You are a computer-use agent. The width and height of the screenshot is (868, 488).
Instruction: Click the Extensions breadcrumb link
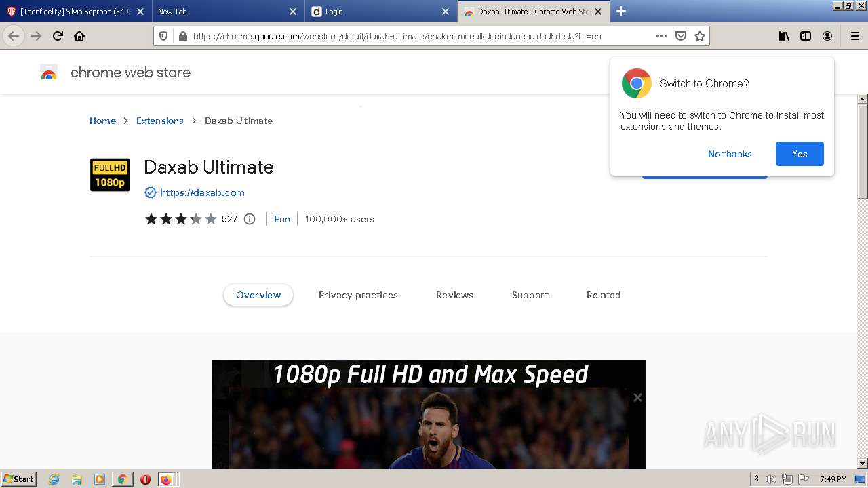[160, 121]
